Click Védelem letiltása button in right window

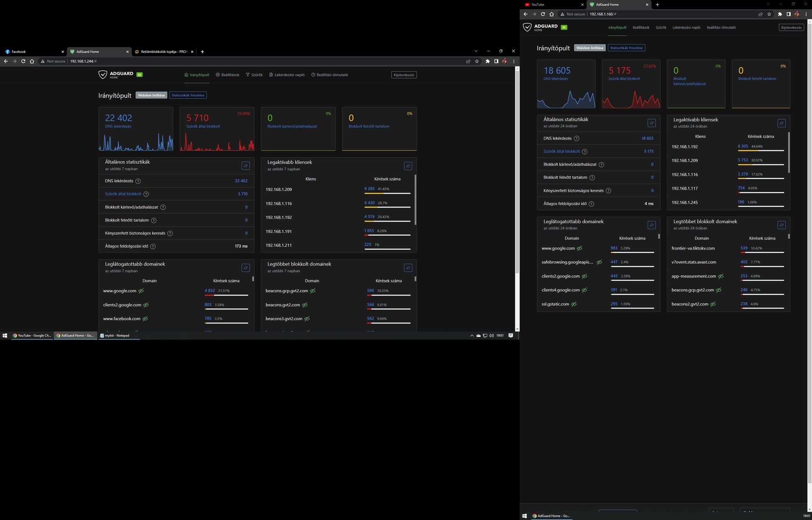pyautogui.click(x=590, y=48)
